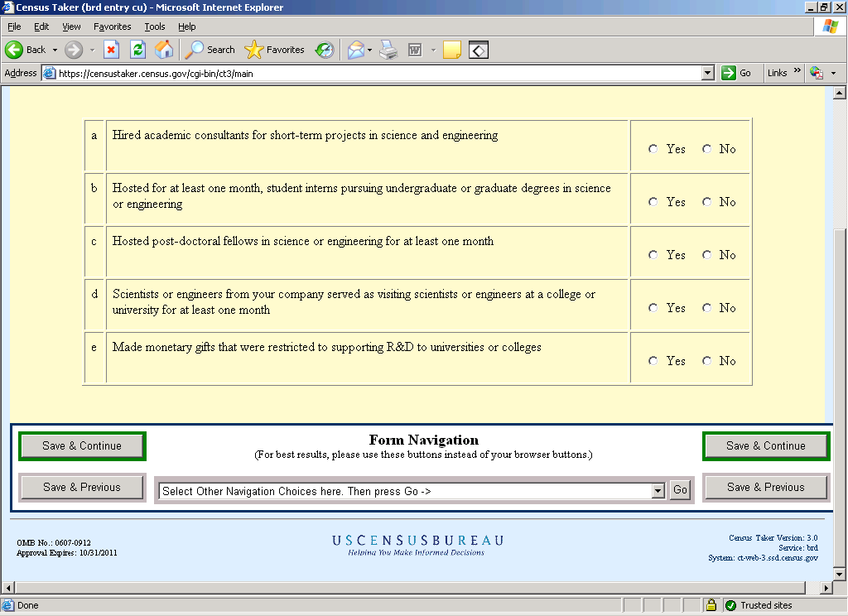
Task: Select Yes for hired academic consultants
Action: 653,149
